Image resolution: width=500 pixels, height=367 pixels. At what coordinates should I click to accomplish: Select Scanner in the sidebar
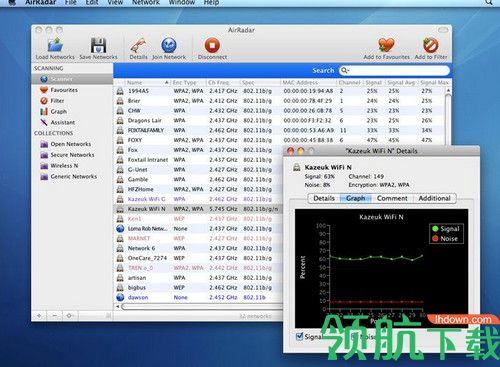tap(72, 79)
